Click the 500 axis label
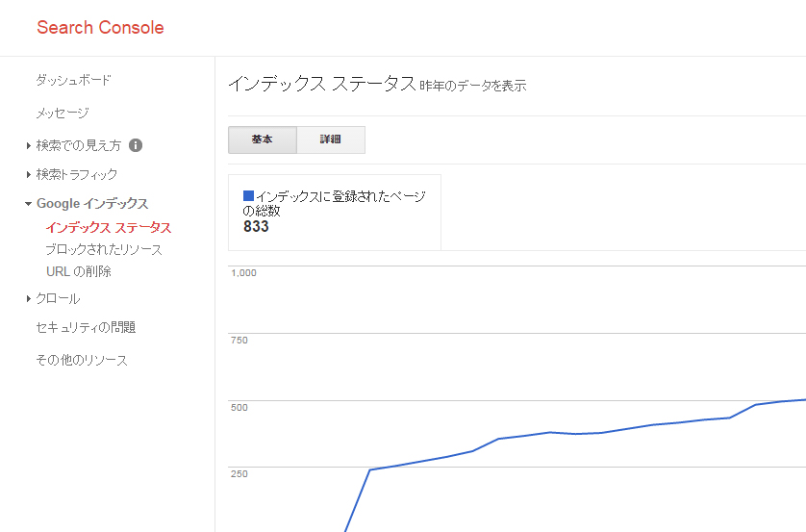The height and width of the screenshot is (532, 806). pyautogui.click(x=239, y=408)
